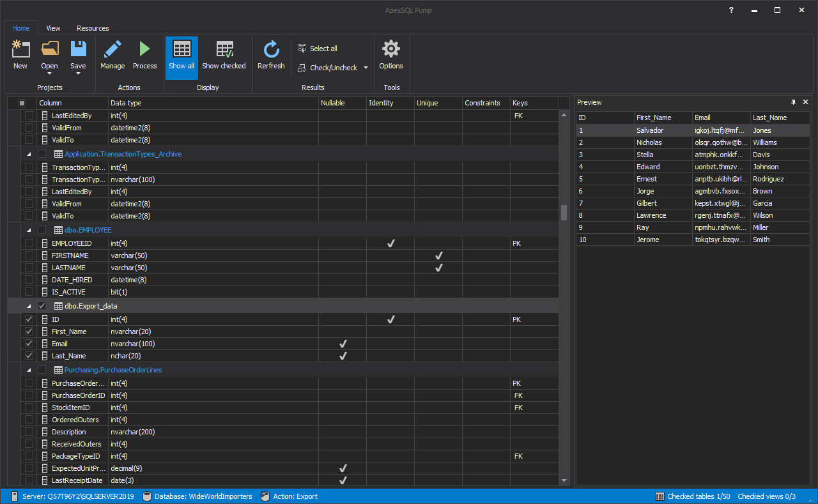
Task: Click the Check/Uncheck button
Action: tap(327, 68)
